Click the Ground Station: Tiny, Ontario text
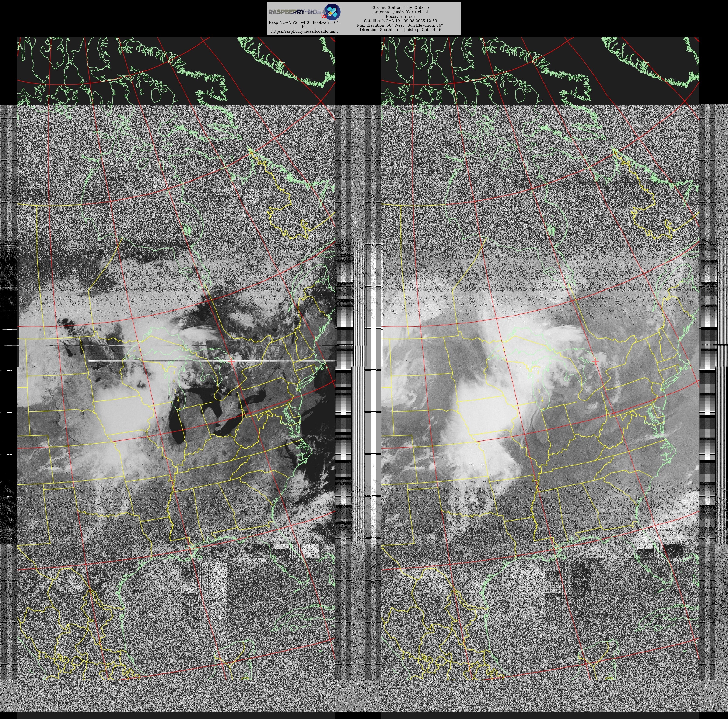 point(400,7)
